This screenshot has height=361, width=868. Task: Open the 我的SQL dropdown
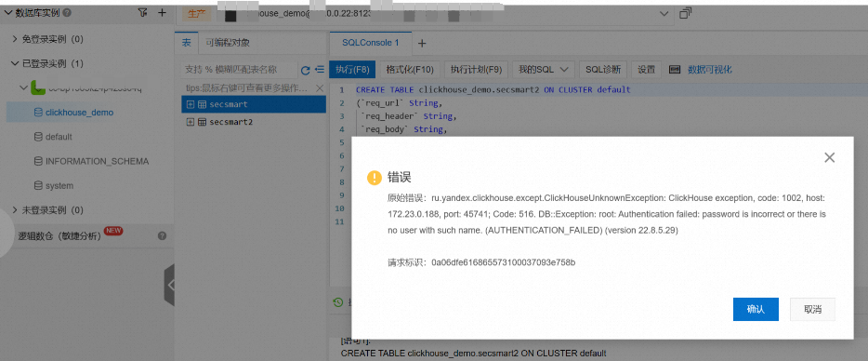(x=543, y=70)
